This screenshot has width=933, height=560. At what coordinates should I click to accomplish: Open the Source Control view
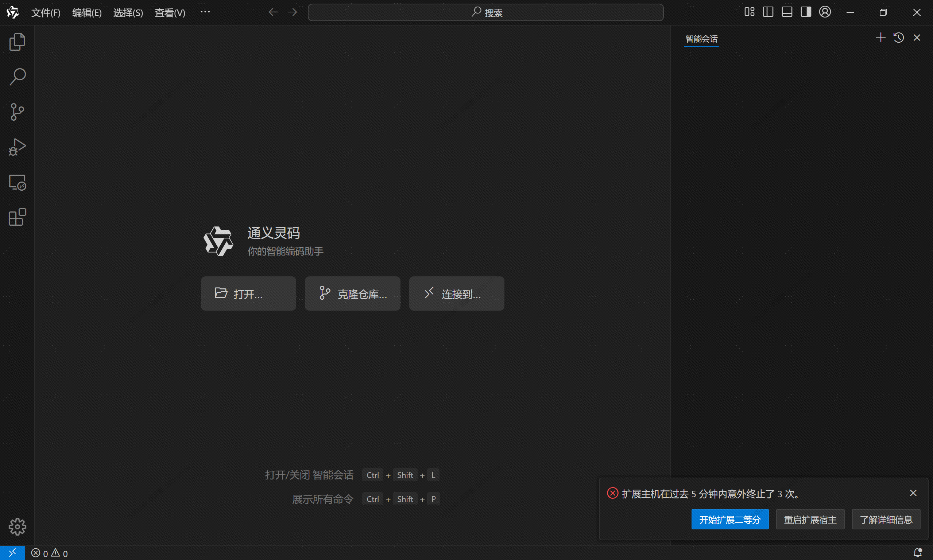click(x=17, y=112)
